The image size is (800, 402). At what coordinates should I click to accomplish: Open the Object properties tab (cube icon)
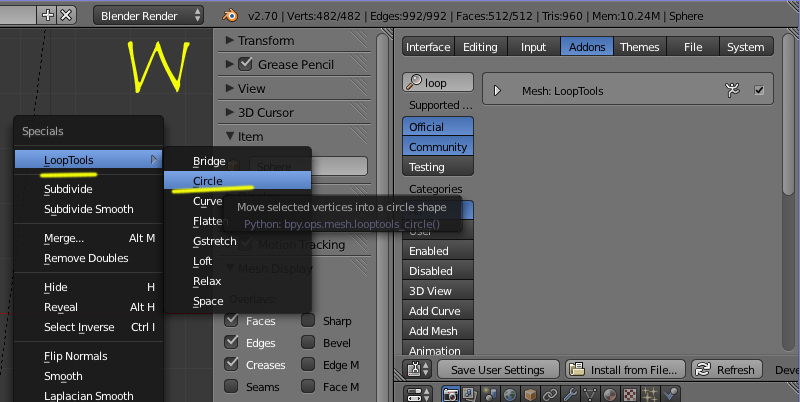click(530, 394)
